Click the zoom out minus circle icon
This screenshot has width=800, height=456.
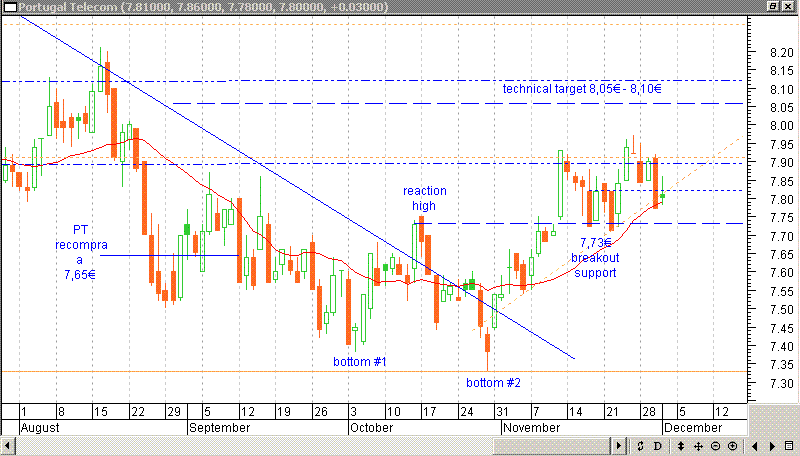click(x=715, y=446)
